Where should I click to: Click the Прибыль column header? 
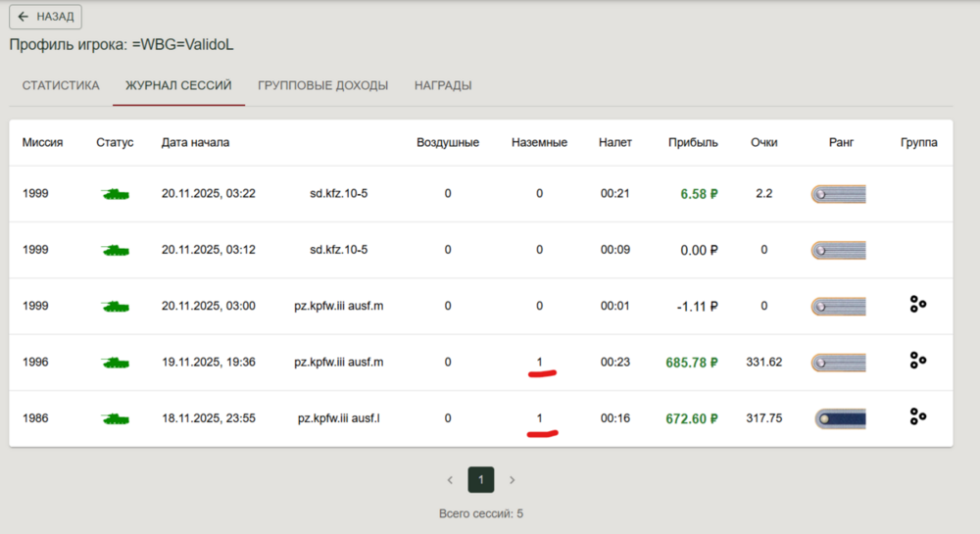[693, 142]
